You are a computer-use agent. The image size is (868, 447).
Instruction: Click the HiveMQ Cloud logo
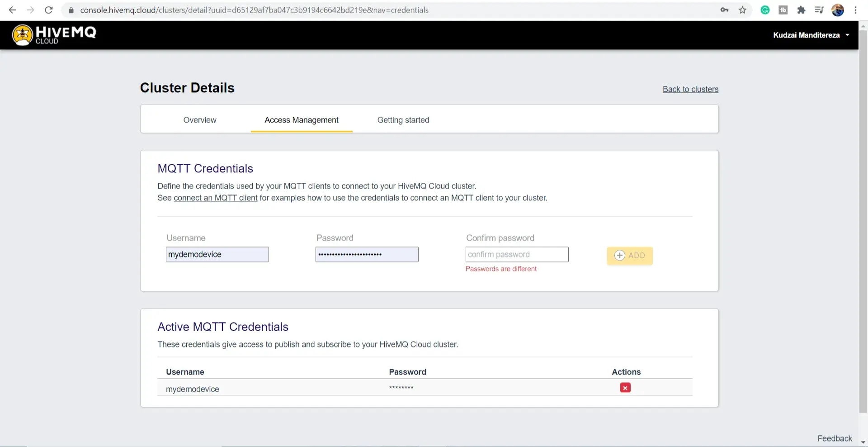click(54, 35)
